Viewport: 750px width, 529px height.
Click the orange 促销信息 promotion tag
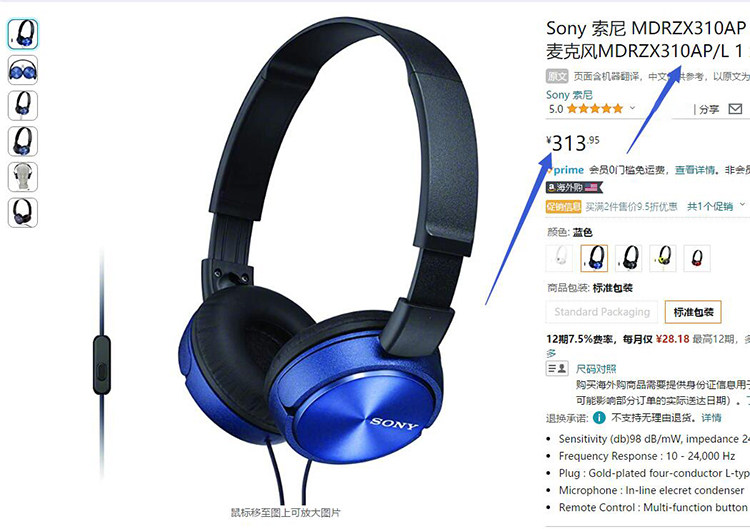point(563,207)
